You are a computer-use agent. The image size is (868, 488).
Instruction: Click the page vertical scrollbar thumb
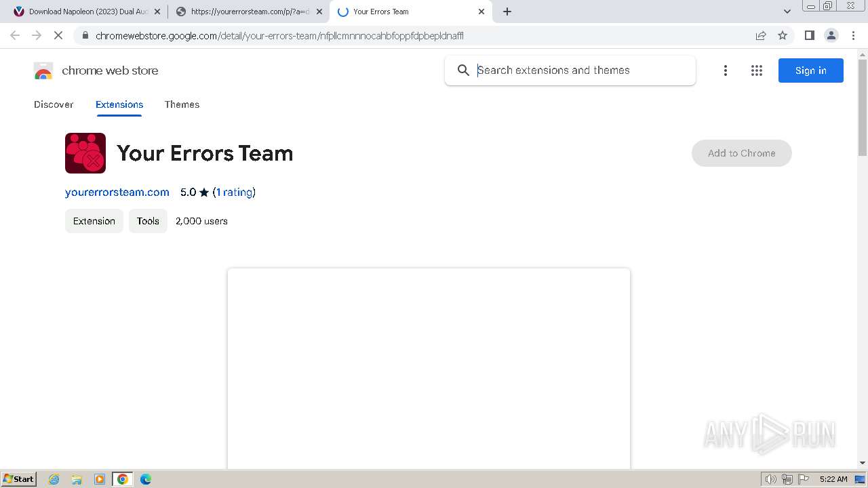[x=863, y=107]
